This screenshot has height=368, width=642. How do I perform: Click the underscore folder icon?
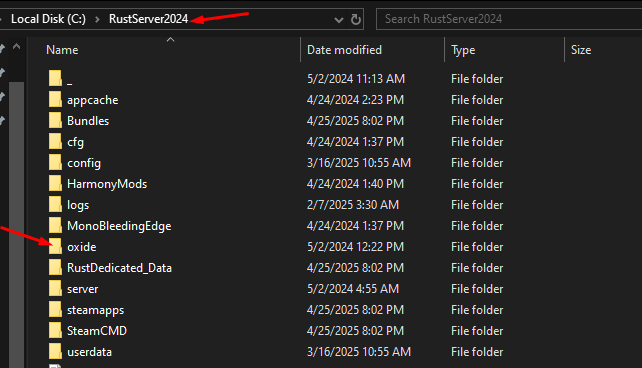[55, 79]
